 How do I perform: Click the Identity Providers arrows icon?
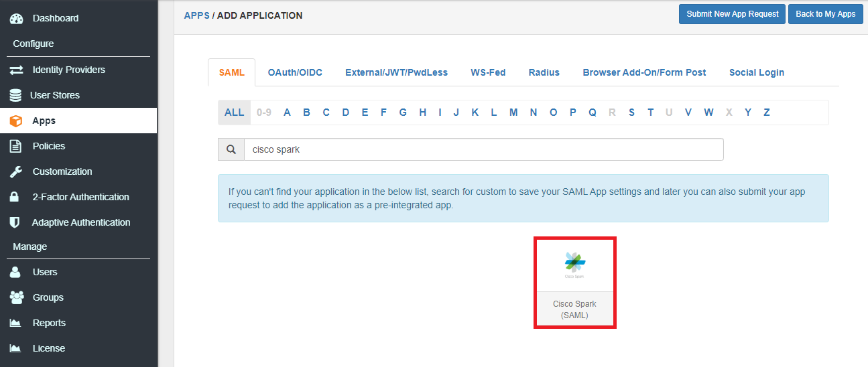(x=15, y=70)
